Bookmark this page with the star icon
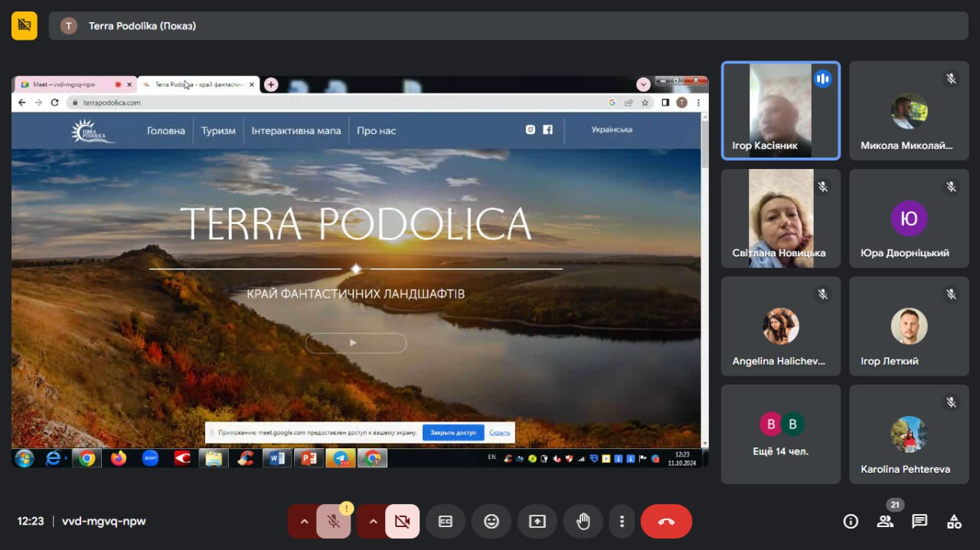This screenshot has height=550, width=980. (645, 103)
